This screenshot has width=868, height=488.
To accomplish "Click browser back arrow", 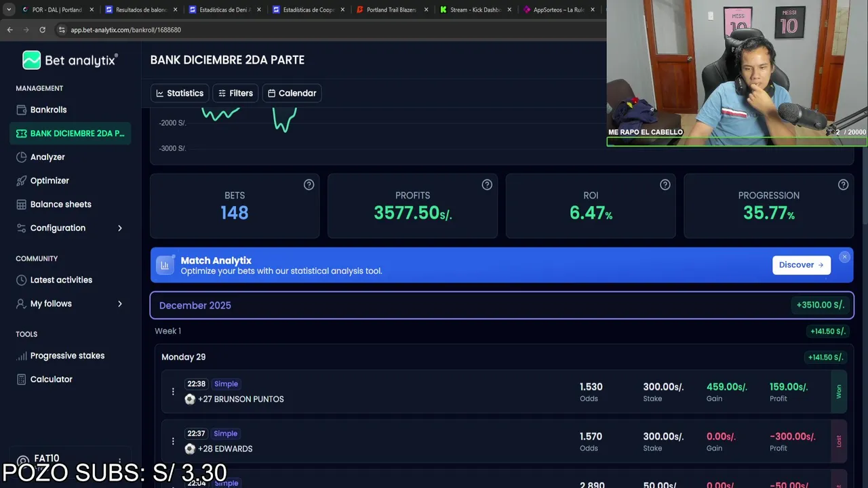I will coord(9,30).
